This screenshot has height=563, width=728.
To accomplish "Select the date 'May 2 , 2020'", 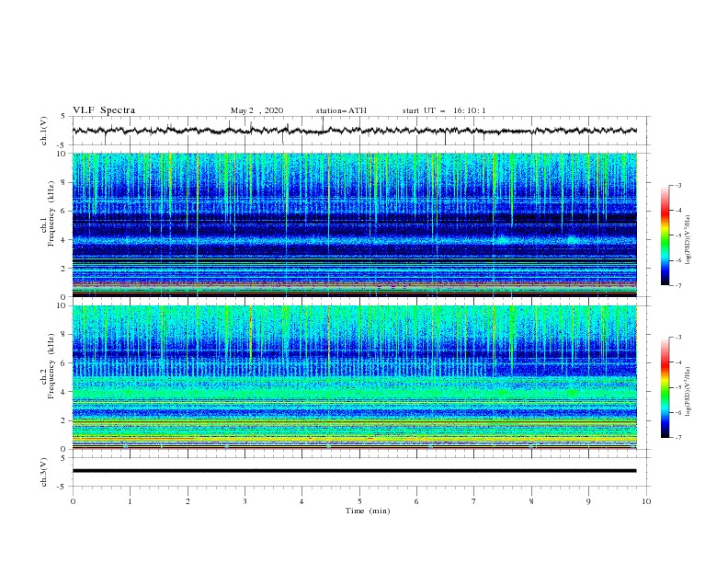I will point(256,110).
